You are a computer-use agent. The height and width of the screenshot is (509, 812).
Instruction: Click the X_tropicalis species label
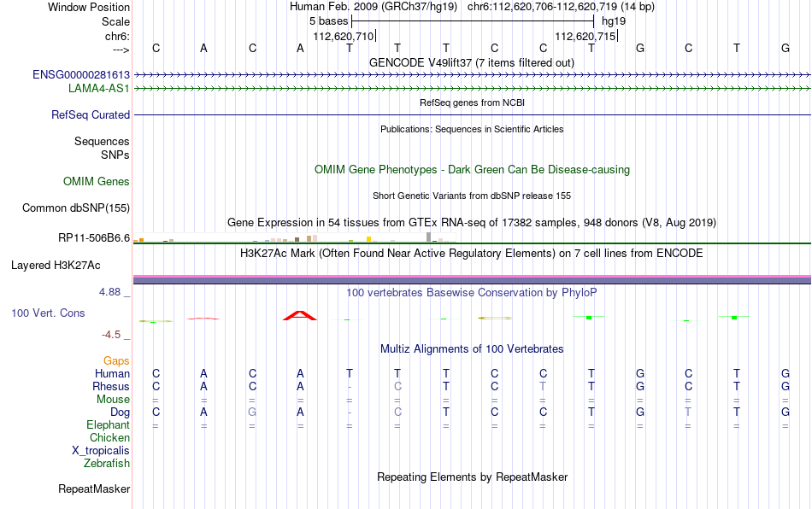101,451
